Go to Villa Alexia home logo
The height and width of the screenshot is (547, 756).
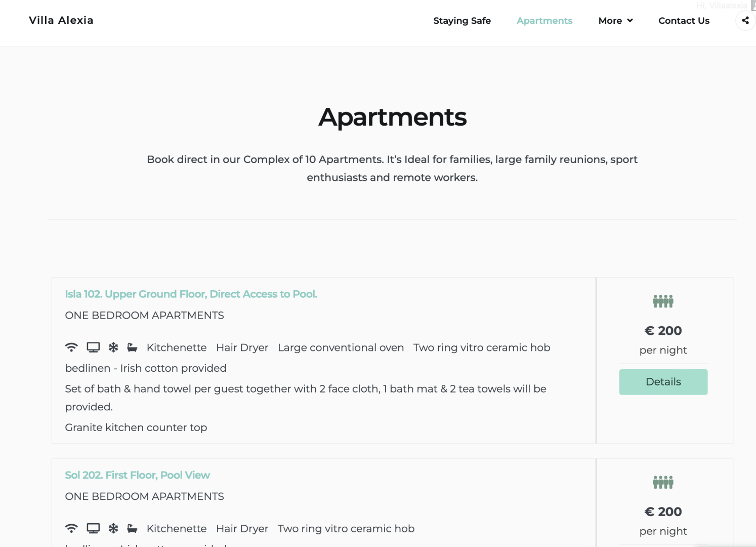coord(61,20)
